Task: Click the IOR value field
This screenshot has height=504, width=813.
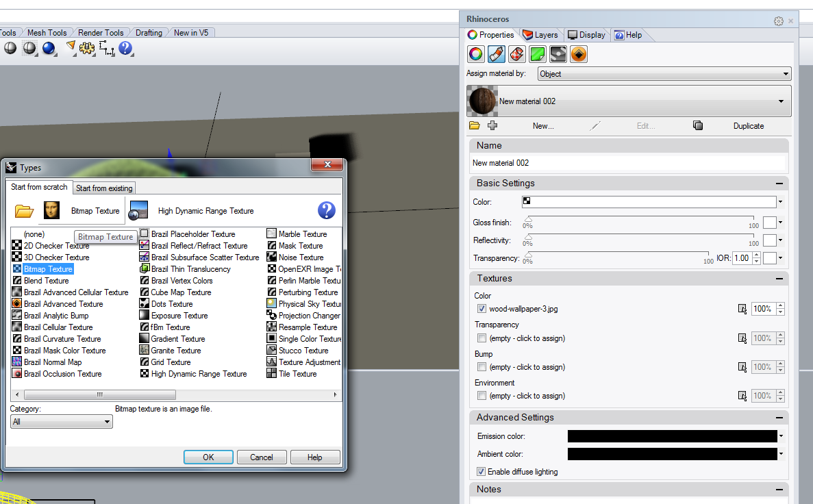Action: 742,257
